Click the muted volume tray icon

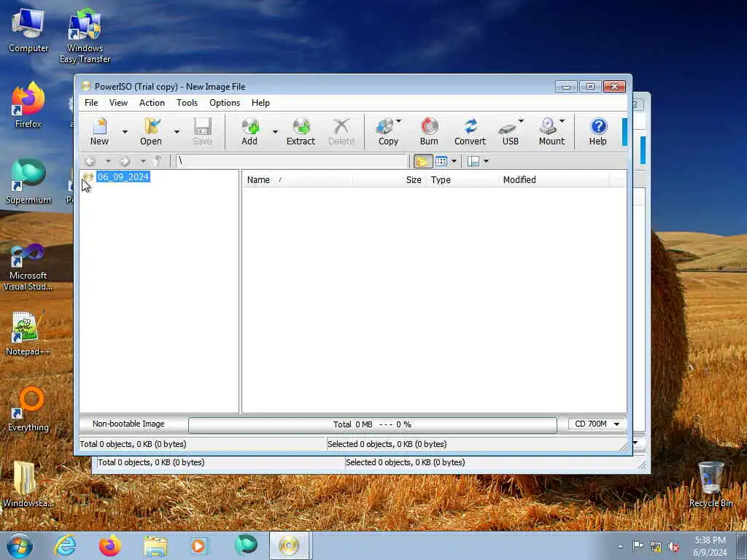pyautogui.click(x=673, y=547)
